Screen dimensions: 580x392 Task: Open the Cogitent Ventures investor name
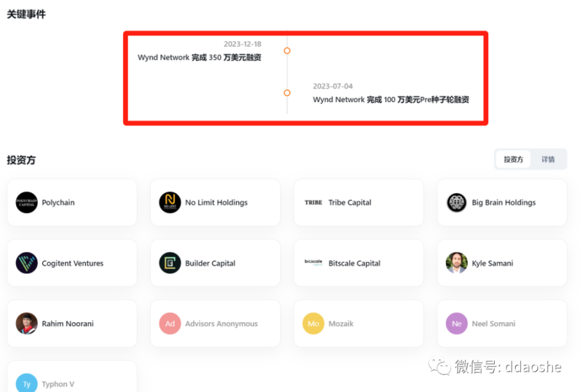(73, 263)
